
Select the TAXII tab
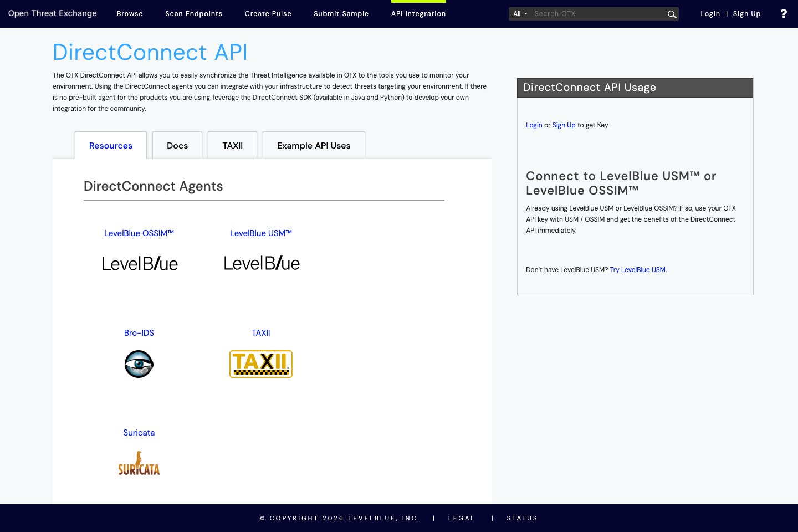[x=232, y=145]
